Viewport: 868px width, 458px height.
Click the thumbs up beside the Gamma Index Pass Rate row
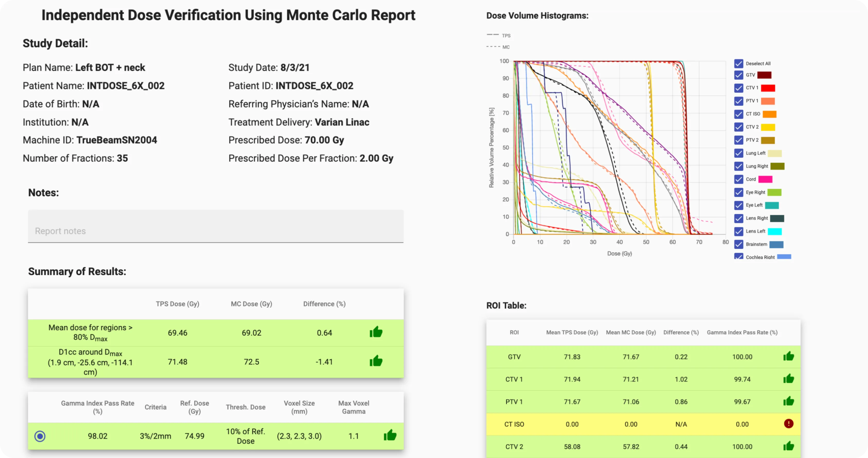[390, 435]
